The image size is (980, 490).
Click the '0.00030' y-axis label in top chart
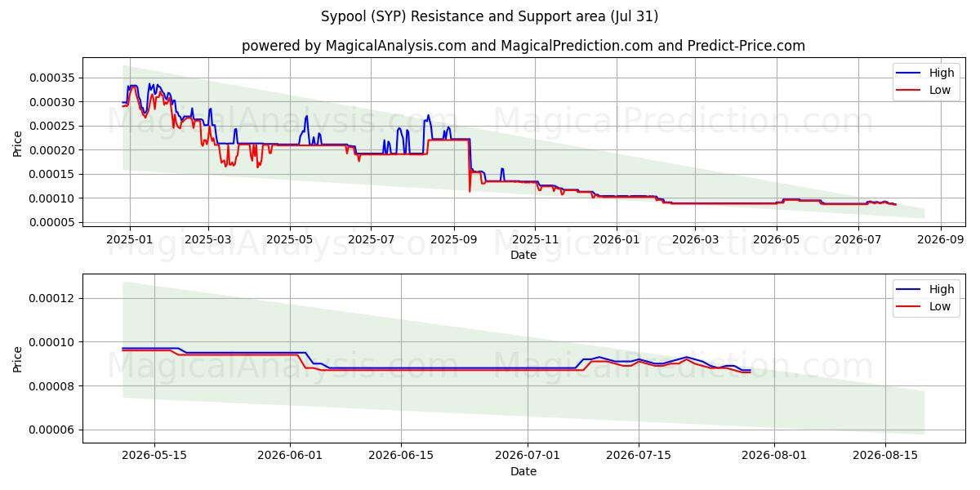tap(53, 102)
